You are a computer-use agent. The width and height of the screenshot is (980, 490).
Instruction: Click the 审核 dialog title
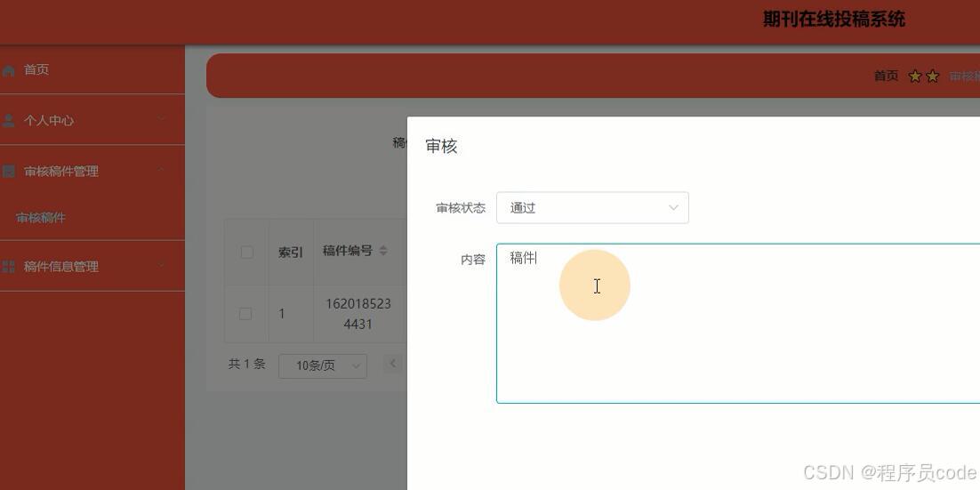tap(441, 146)
